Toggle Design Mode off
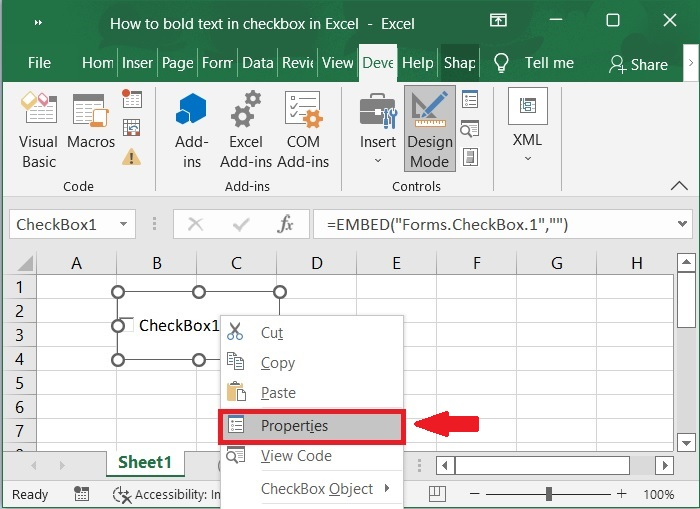The height and width of the screenshot is (509, 700). pyautogui.click(x=429, y=128)
